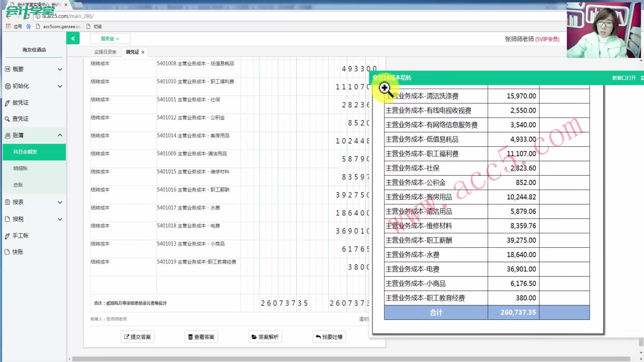This screenshot has width=644, height=362.
Task: Click the 查凭证 magnifier icon
Action: click(x=7, y=119)
